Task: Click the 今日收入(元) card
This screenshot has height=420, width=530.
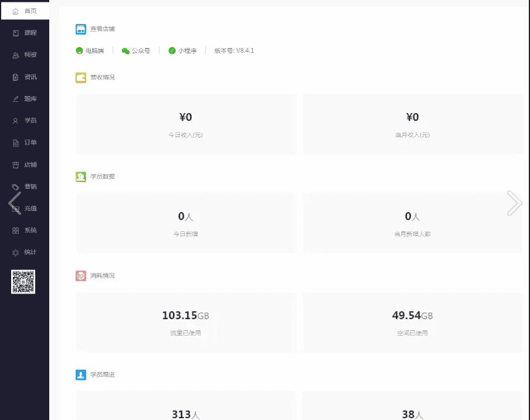Action: [x=186, y=124]
